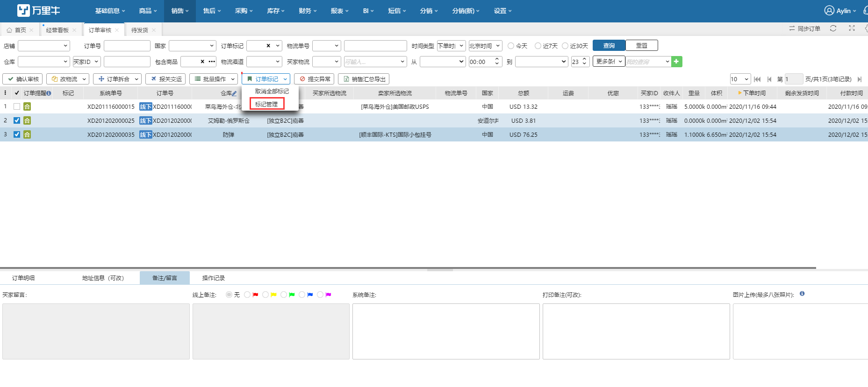
Task: Click the 提交异常 button
Action: [x=314, y=79]
